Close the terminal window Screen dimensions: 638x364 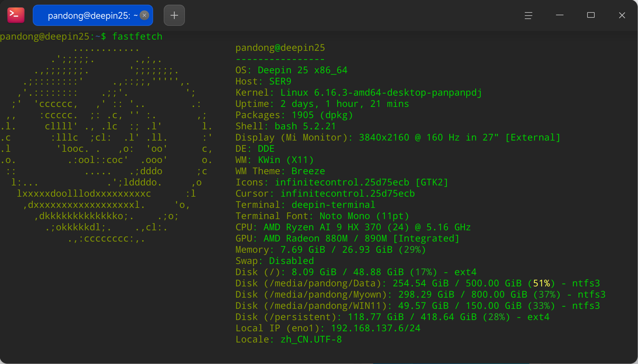622,15
